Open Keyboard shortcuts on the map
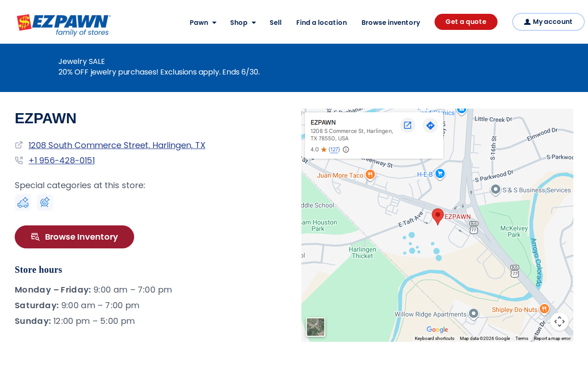The width and height of the screenshot is (588, 368). point(435,339)
